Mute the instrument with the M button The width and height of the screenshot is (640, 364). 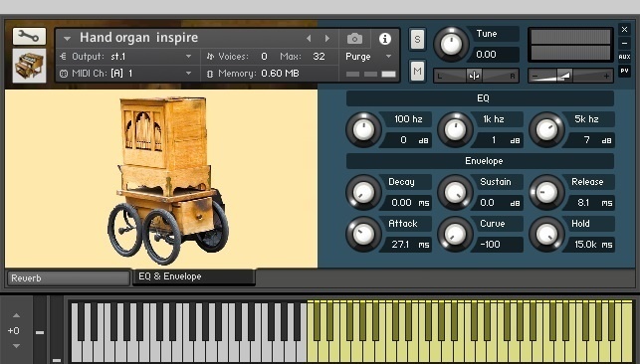(x=417, y=72)
